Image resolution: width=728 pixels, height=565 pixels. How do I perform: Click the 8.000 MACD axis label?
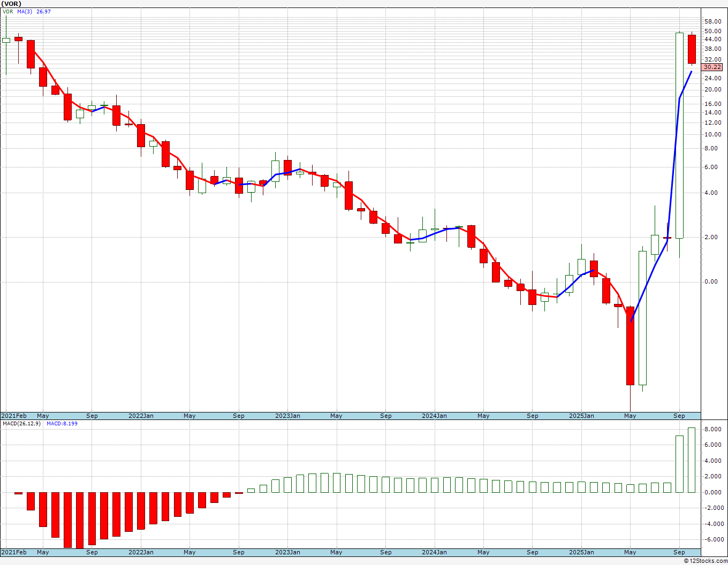713,429
